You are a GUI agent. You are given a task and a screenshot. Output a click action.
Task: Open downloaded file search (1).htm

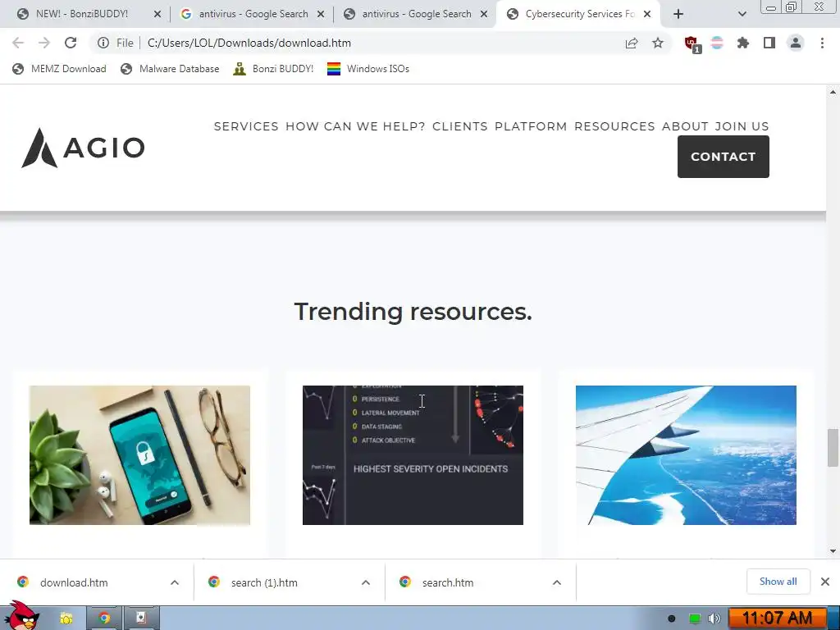[264, 582]
